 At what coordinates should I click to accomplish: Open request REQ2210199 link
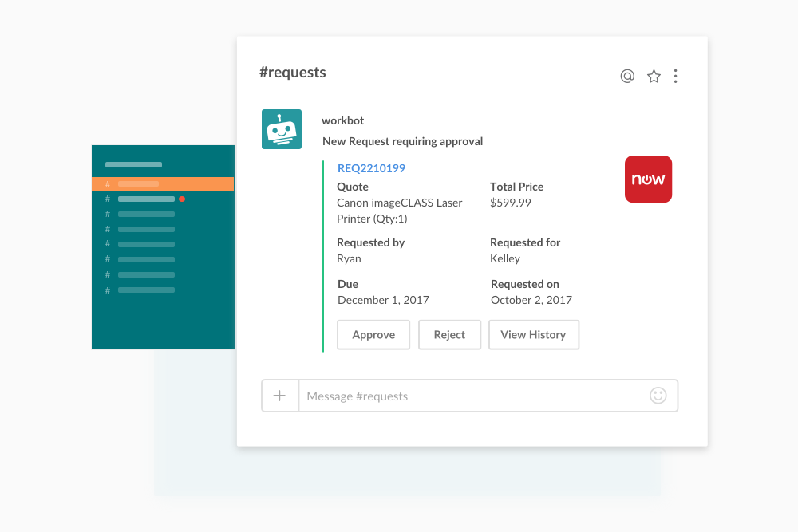click(x=370, y=168)
